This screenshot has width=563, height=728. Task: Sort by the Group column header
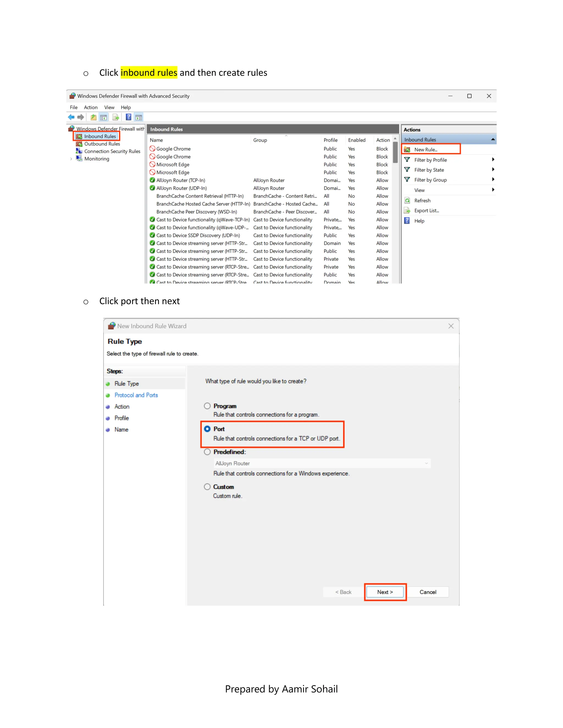pos(286,140)
